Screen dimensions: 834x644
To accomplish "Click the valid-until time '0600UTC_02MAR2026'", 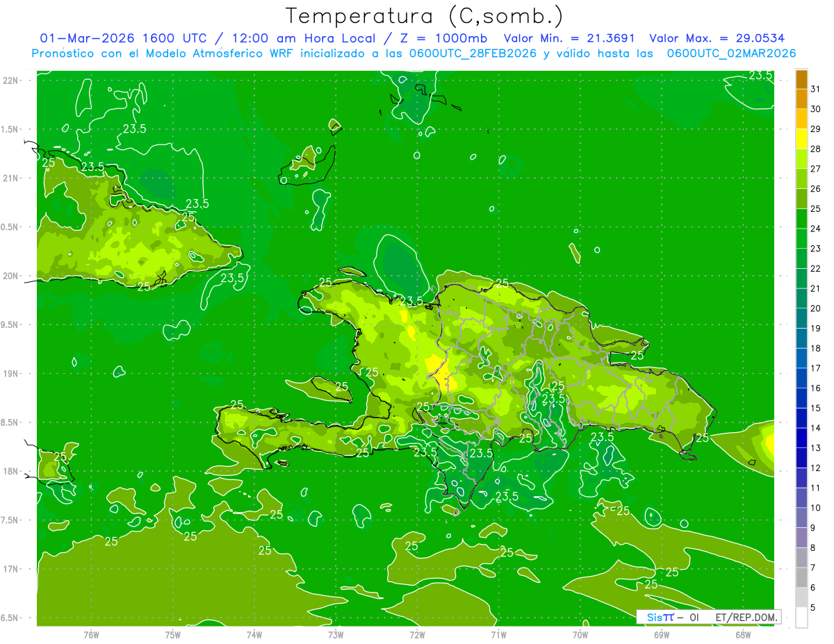I will pos(731,53).
